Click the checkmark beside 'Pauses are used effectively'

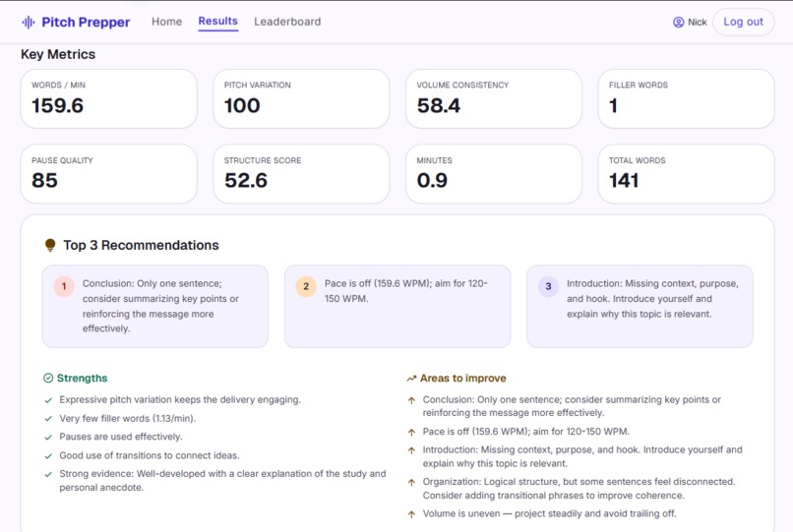[48, 437]
